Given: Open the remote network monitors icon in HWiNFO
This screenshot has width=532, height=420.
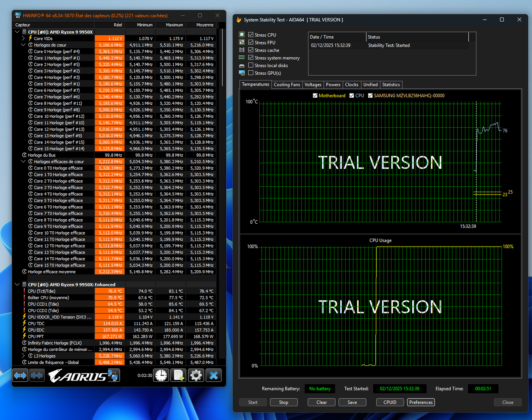Looking at the screenshot, I should tap(113, 376).
